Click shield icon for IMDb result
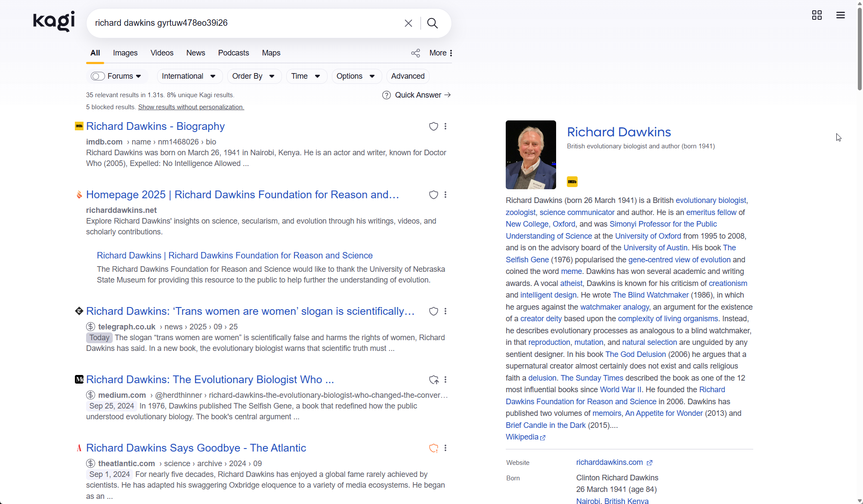Image resolution: width=863 pixels, height=504 pixels. coord(433,126)
